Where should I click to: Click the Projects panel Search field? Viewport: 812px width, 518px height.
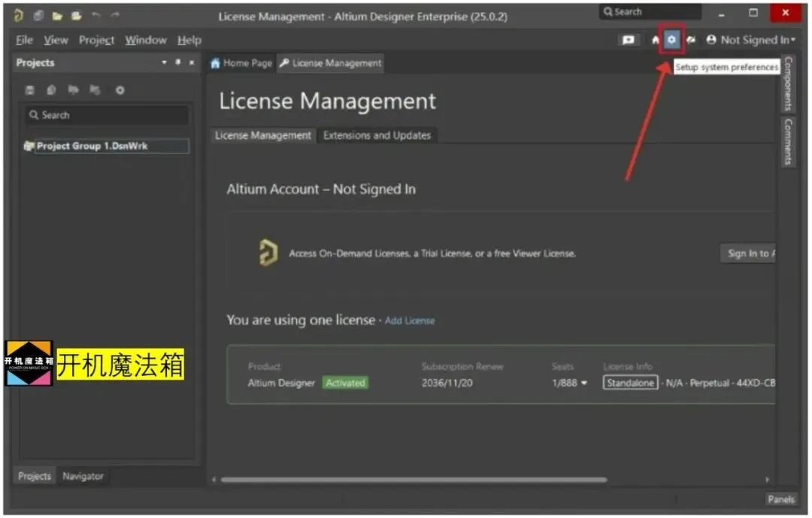pos(107,115)
